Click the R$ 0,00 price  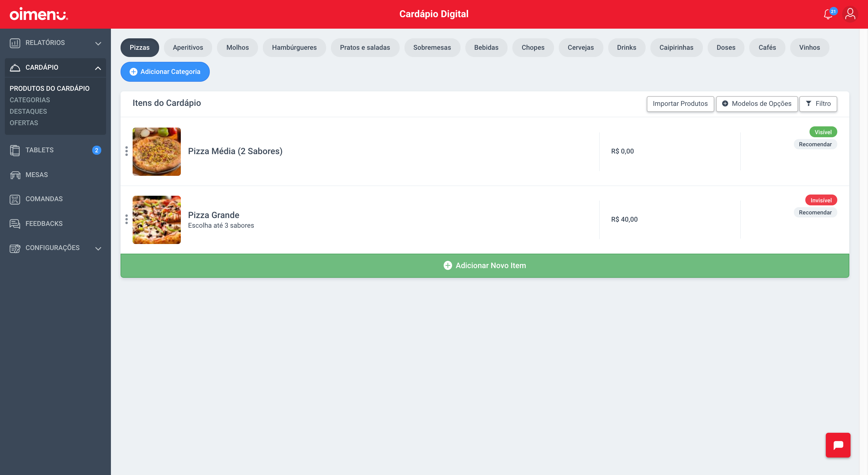[x=622, y=151]
